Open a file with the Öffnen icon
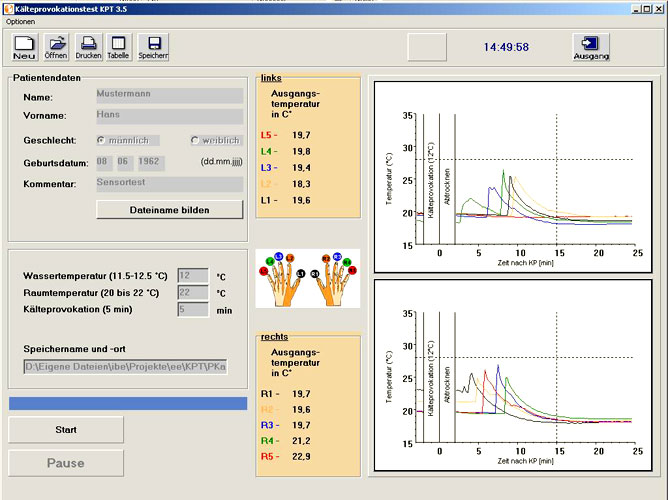The image size is (668, 500). 57,46
